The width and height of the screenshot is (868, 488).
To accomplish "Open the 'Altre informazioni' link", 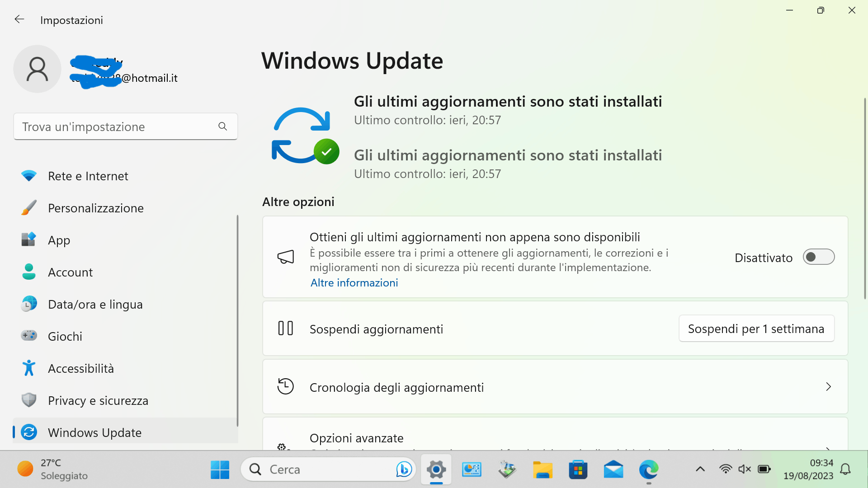I will point(354,283).
